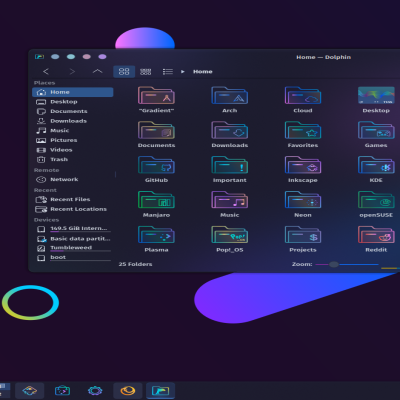
Task: Open System Settings gear in taskbar
Action: 95,390
